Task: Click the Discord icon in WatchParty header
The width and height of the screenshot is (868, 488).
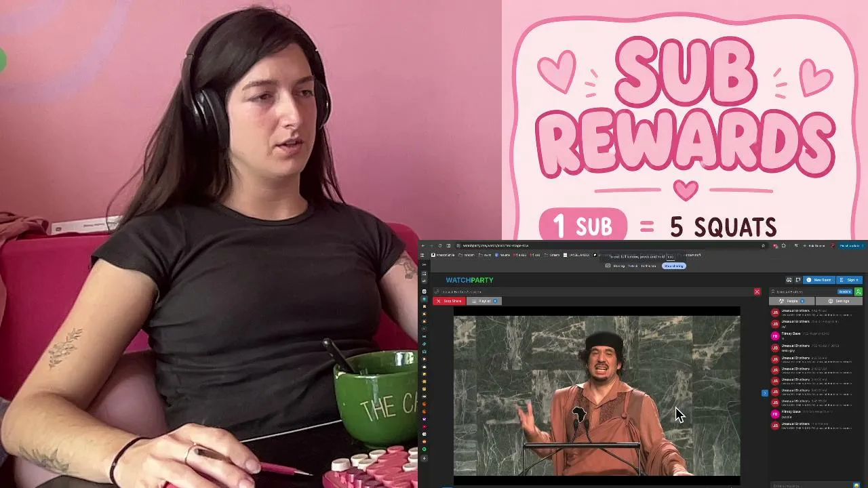Action: 789,280
